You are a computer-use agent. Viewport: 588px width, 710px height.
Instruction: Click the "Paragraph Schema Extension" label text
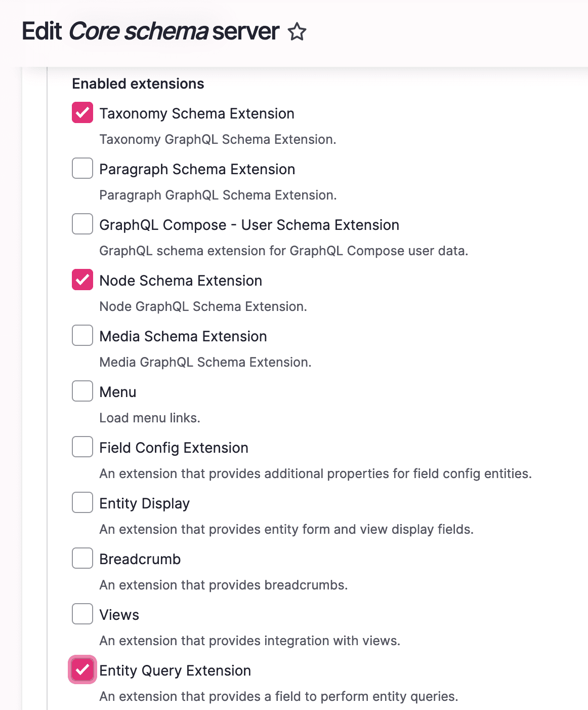point(197,169)
